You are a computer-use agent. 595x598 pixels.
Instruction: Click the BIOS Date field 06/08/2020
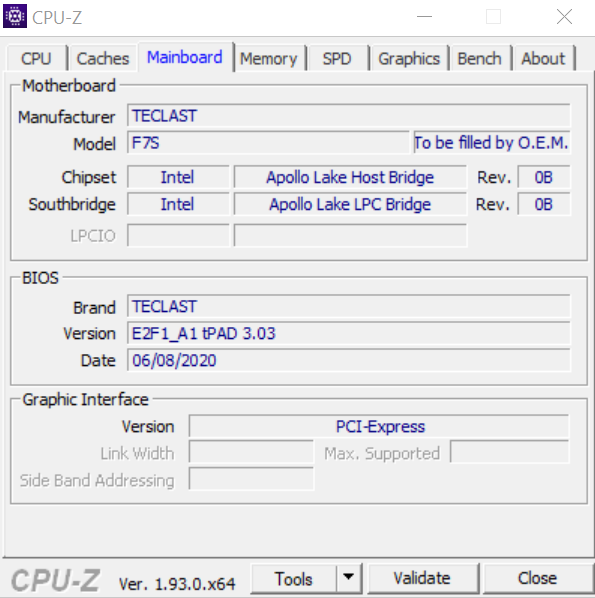tap(349, 360)
